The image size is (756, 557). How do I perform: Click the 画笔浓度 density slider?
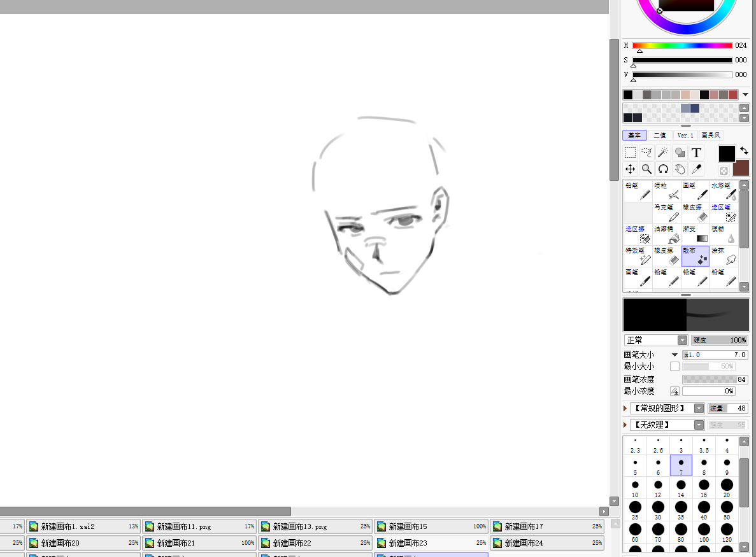(x=714, y=379)
